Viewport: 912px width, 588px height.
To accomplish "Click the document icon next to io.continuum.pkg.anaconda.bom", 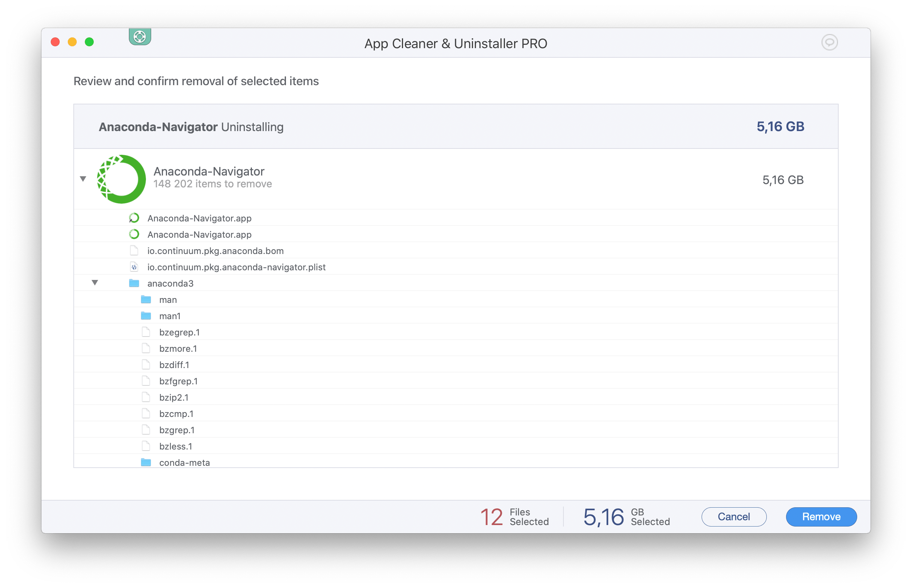I will 134,250.
